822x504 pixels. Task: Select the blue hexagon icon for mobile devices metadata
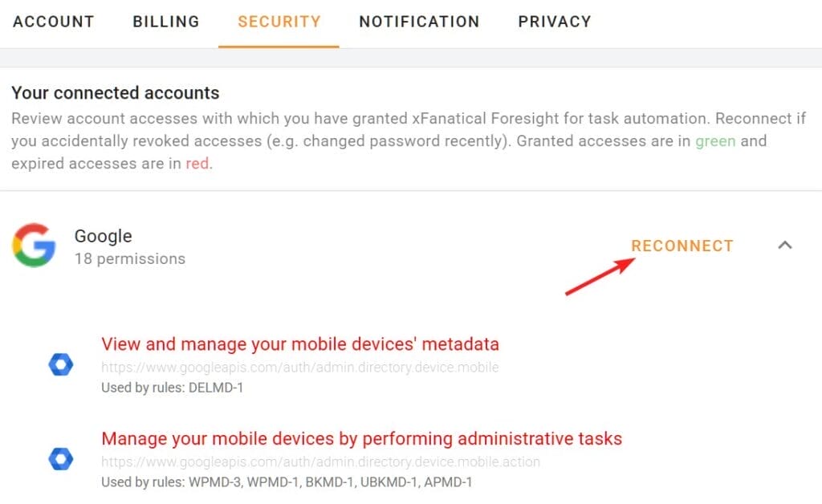coord(61,363)
